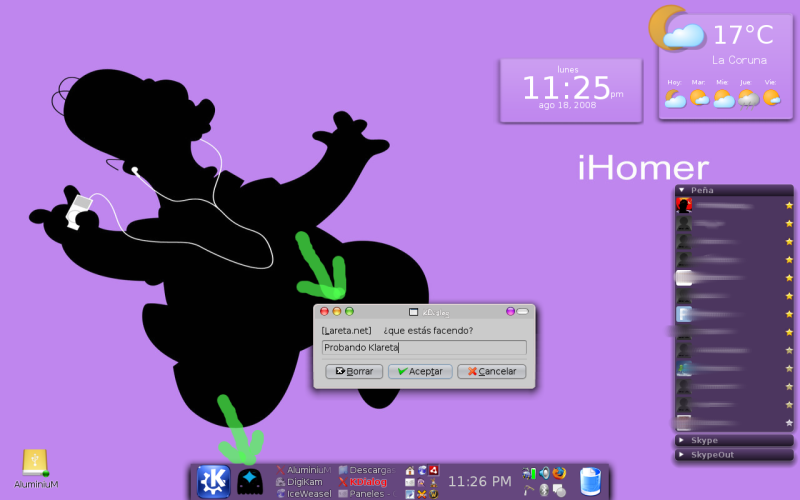Screen dimensions: 800x500
Task: Click Aceptar to confirm the dialog
Action: tap(420, 371)
